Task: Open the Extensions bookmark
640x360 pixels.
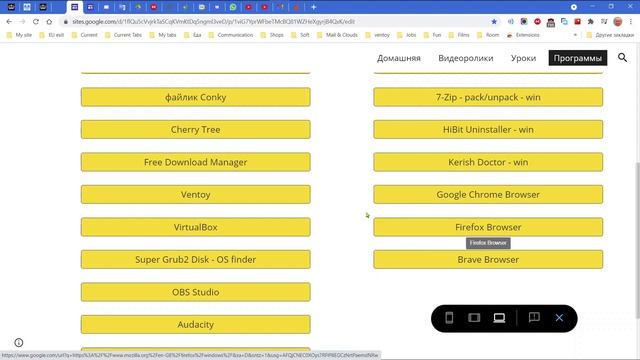Action: tap(523, 35)
